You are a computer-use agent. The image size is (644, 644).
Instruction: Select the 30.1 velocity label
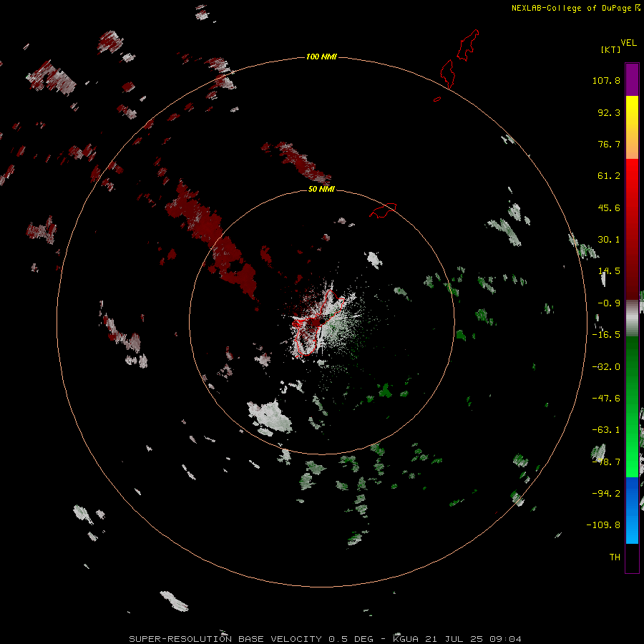tap(609, 240)
